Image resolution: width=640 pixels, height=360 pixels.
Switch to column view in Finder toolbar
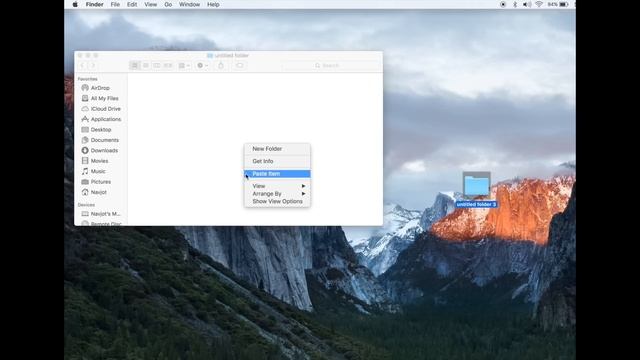coord(157,65)
